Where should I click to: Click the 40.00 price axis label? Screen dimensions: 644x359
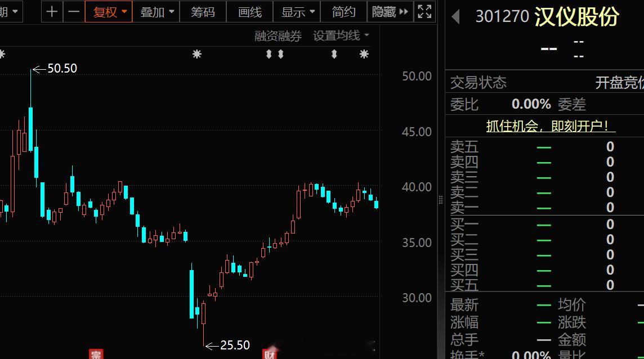(x=417, y=187)
